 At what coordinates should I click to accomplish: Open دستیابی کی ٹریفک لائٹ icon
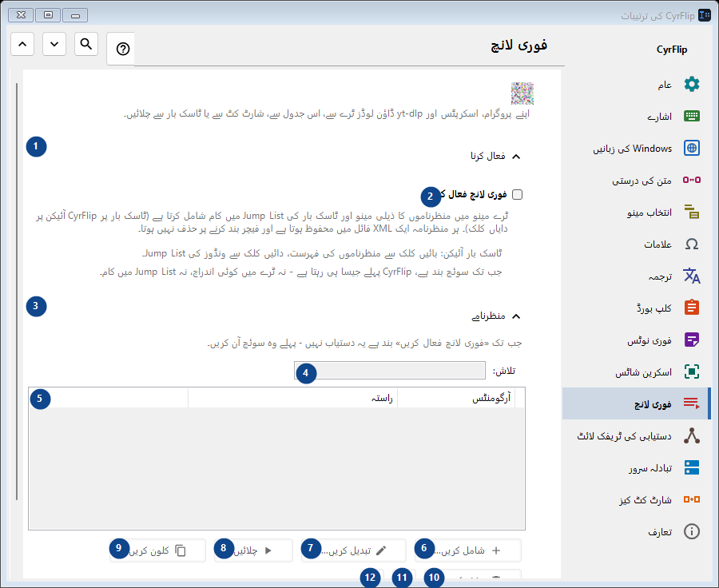click(692, 435)
